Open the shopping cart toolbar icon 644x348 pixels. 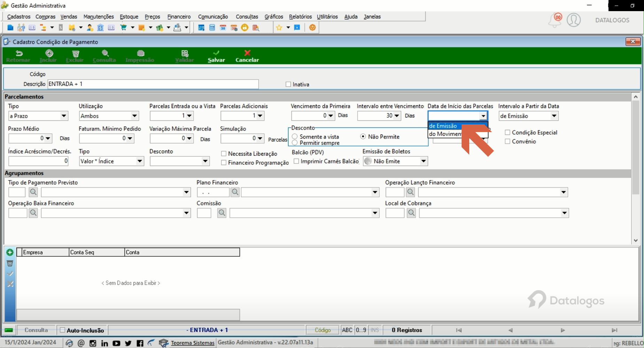pyautogui.click(x=124, y=28)
